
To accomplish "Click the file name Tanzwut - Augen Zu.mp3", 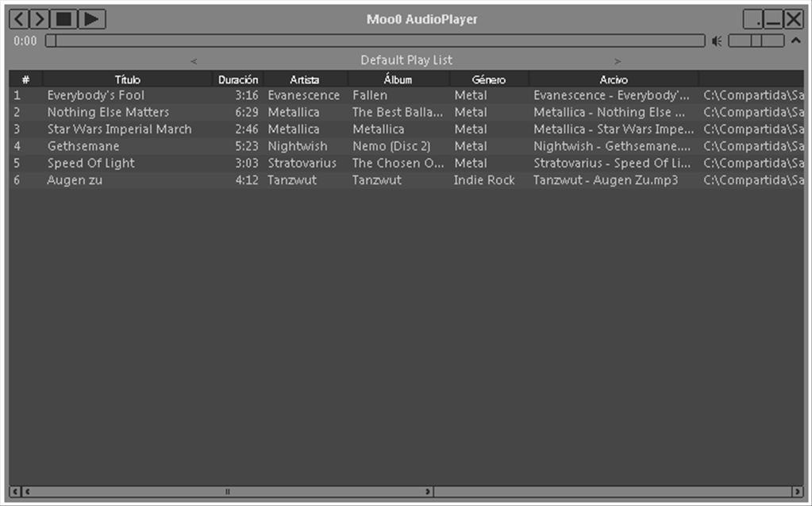I will (606, 180).
